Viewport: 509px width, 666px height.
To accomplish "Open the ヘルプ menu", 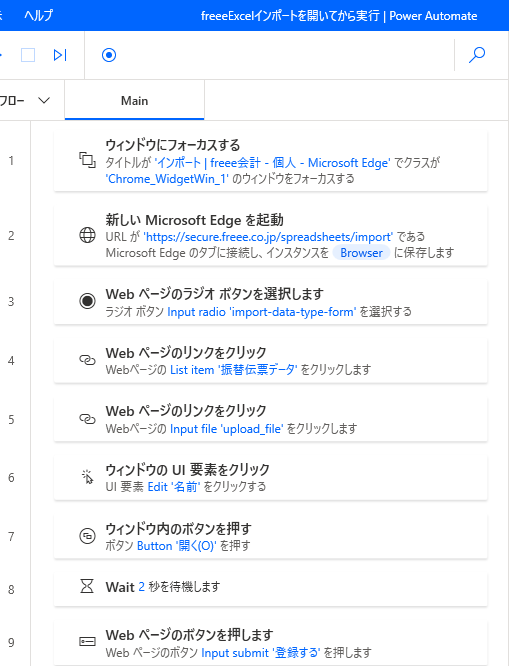I will click(x=39, y=16).
